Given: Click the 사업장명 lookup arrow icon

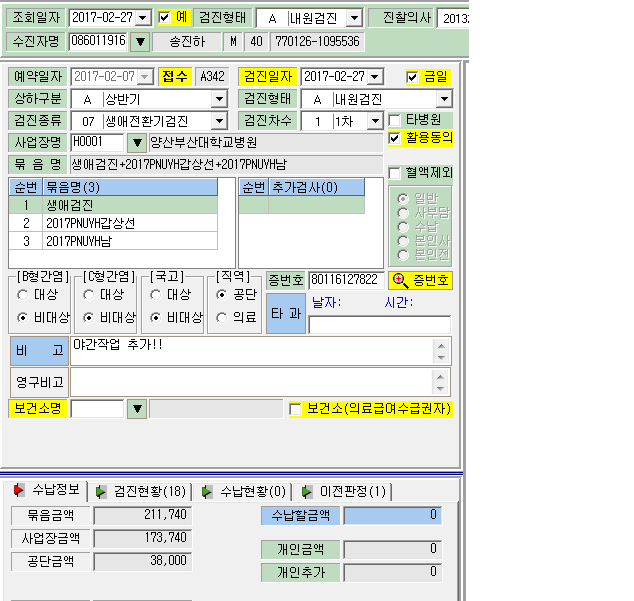Looking at the screenshot, I should point(137,142).
